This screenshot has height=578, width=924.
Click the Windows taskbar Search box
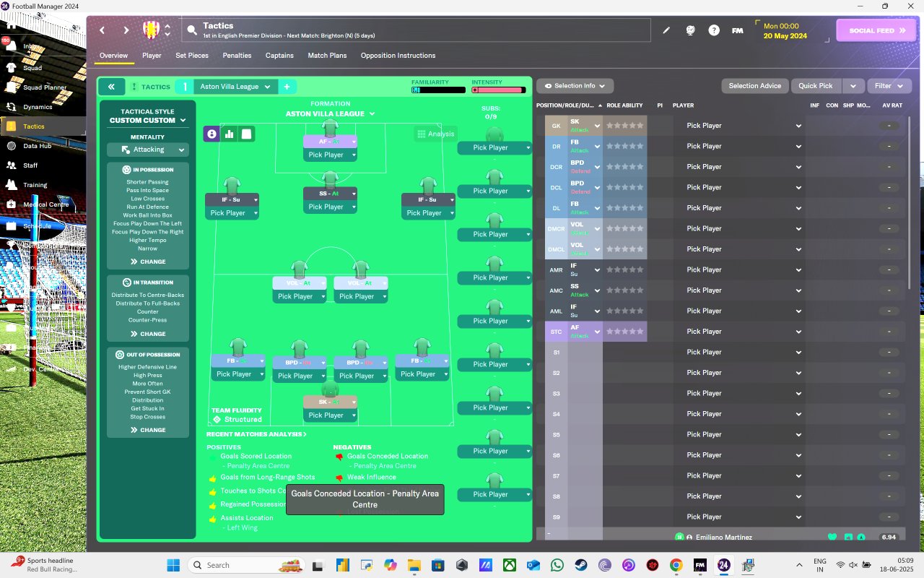tap(247, 565)
